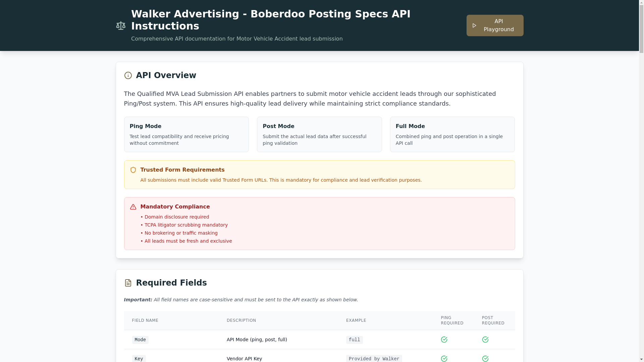
Task: Click 'TCPA litigator scrubbing mandatory' bullet
Action: tap(184, 225)
